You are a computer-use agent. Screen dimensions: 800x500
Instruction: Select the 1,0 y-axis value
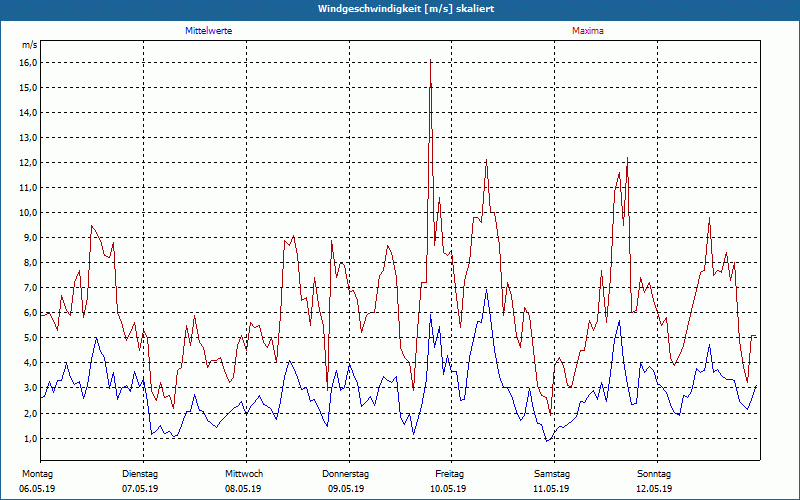pos(30,438)
